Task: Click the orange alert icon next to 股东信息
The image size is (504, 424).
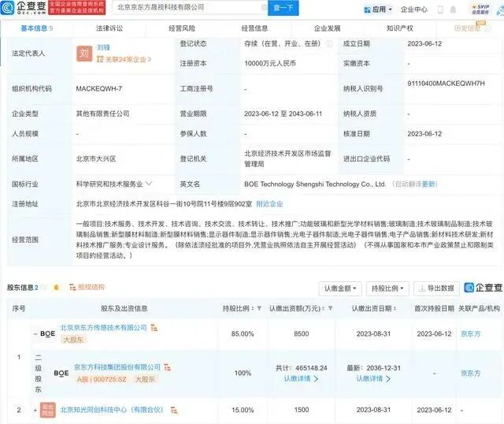Action: pyautogui.click(x=56, y=288)
